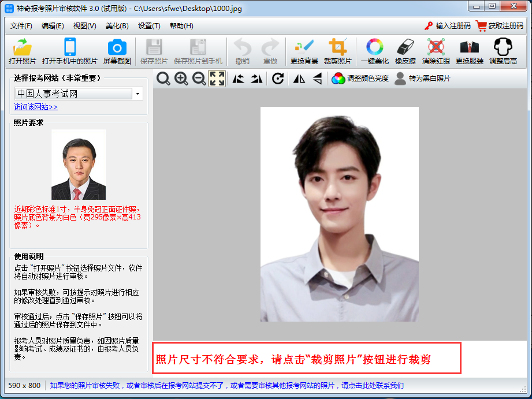Click 调整肩高 shoulder height tool
The height and width of the screenshot is (399, 532).
point(503,51)
